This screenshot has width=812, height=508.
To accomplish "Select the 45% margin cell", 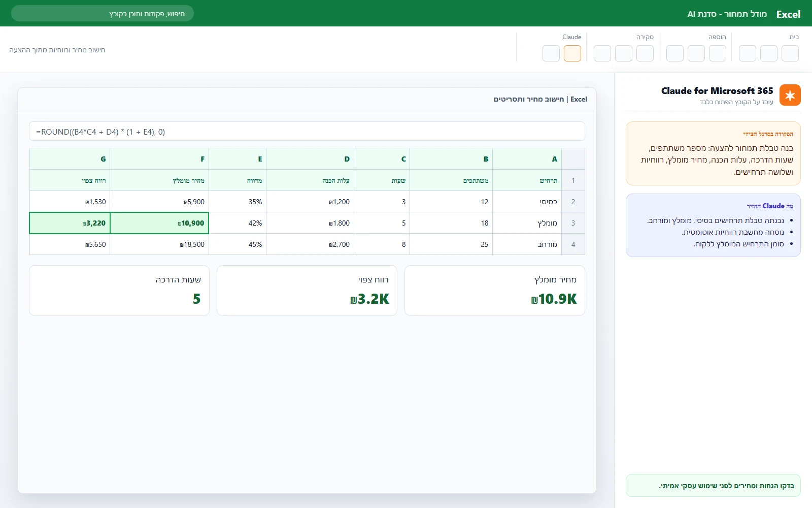I will point(238,244).
